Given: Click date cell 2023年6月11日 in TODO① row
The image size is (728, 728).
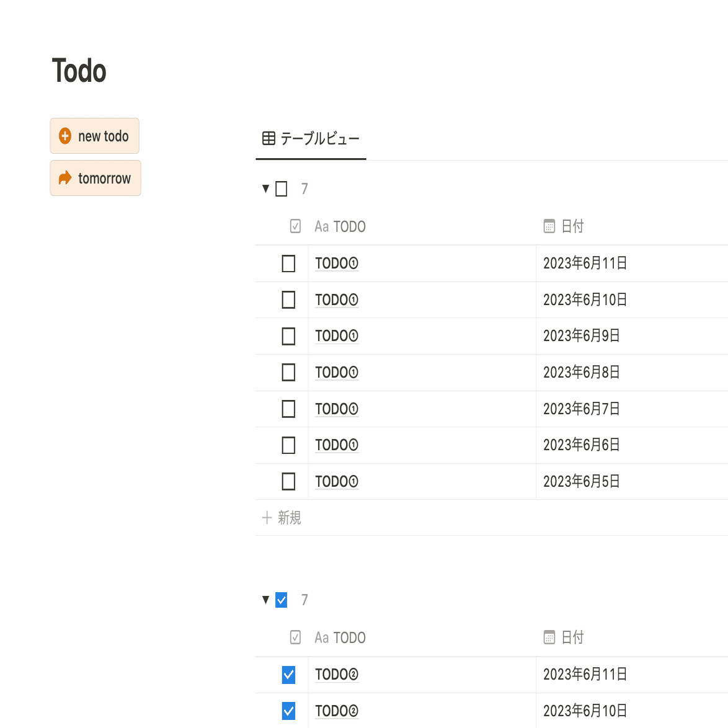Looking at the screenshot, I should tap(585, 264).
